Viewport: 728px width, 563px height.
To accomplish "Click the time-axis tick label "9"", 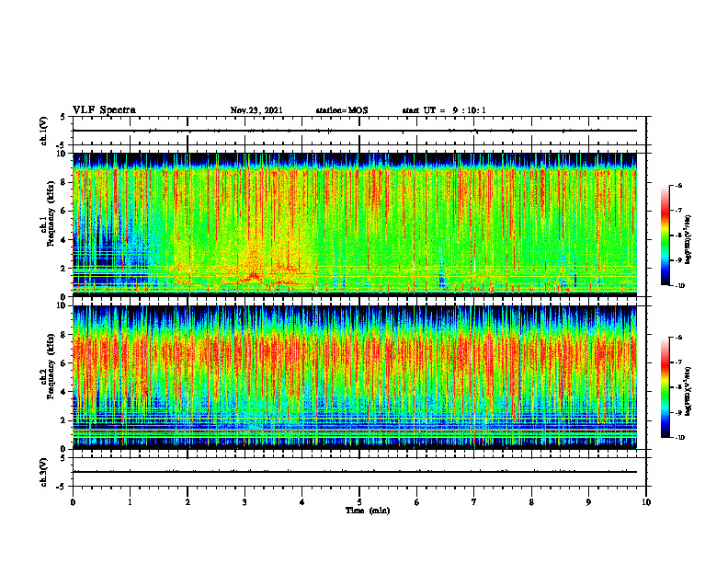I will [x=588, y=502].
